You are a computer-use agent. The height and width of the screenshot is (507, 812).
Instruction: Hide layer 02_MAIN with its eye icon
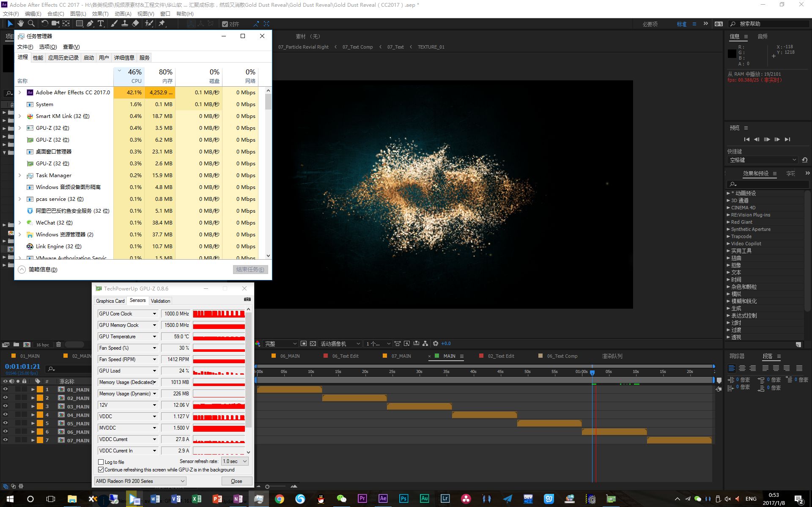tap(5, 398)
